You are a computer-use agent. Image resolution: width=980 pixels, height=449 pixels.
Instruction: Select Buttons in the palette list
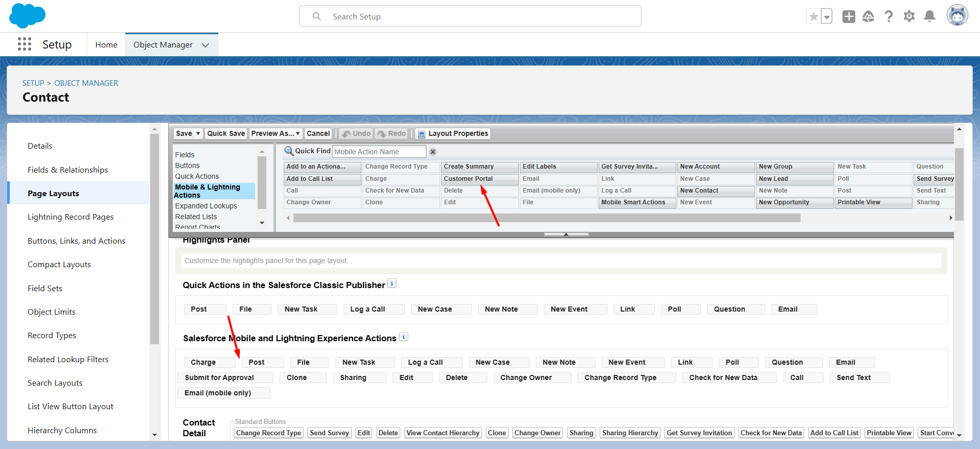tap(187, 166)
